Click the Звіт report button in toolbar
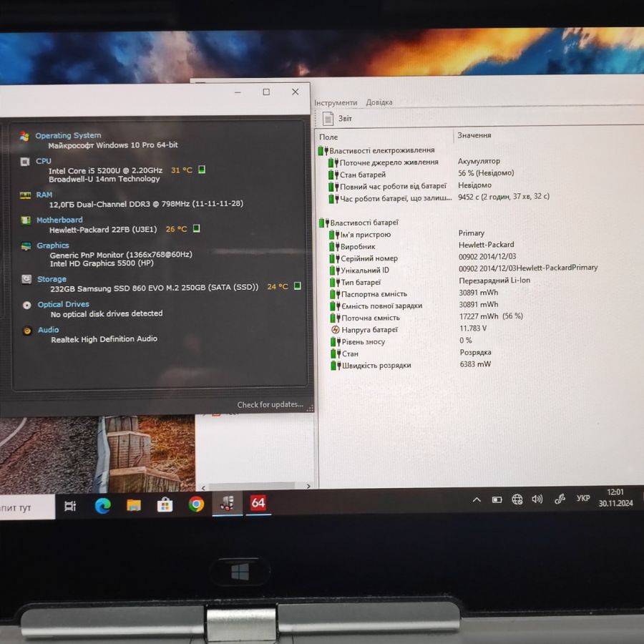The image size is (644, 644). tap(337, 119)
